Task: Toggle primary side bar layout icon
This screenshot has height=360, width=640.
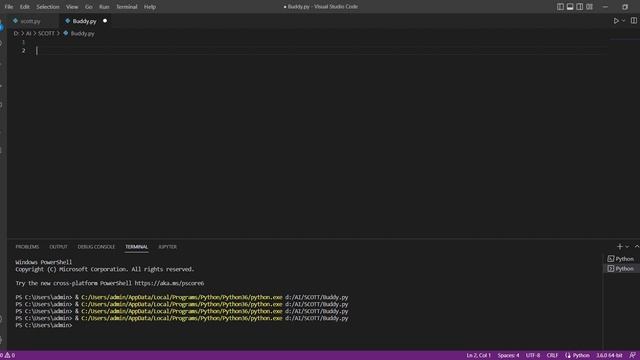Action: (560, 7)
